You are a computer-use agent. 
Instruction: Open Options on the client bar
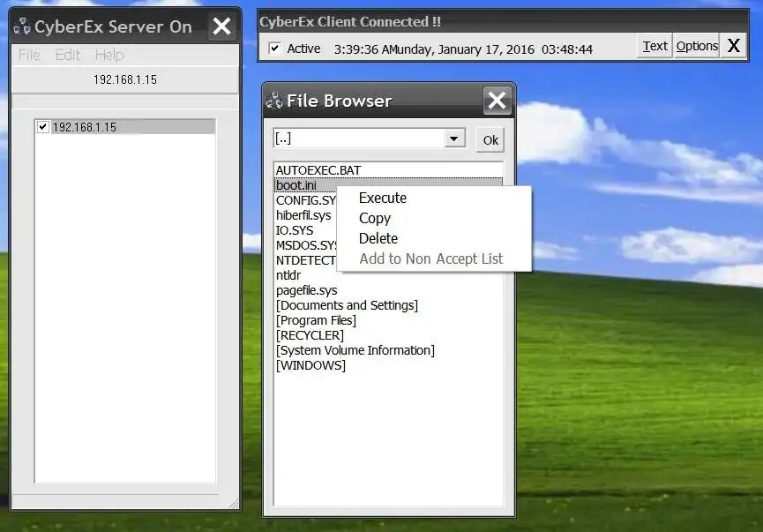coord(697,46)
